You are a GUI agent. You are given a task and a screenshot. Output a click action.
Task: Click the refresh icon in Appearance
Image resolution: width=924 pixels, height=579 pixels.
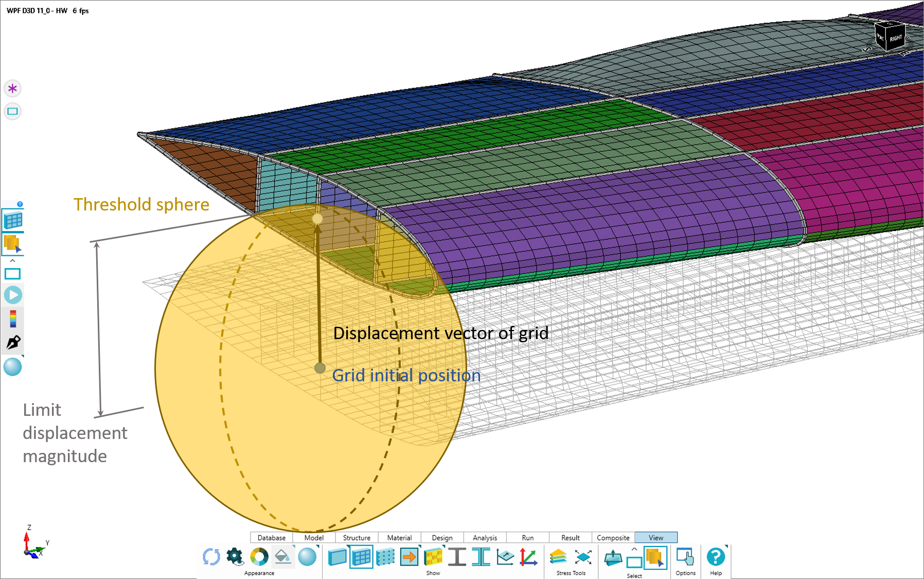(x=211, y=557)
